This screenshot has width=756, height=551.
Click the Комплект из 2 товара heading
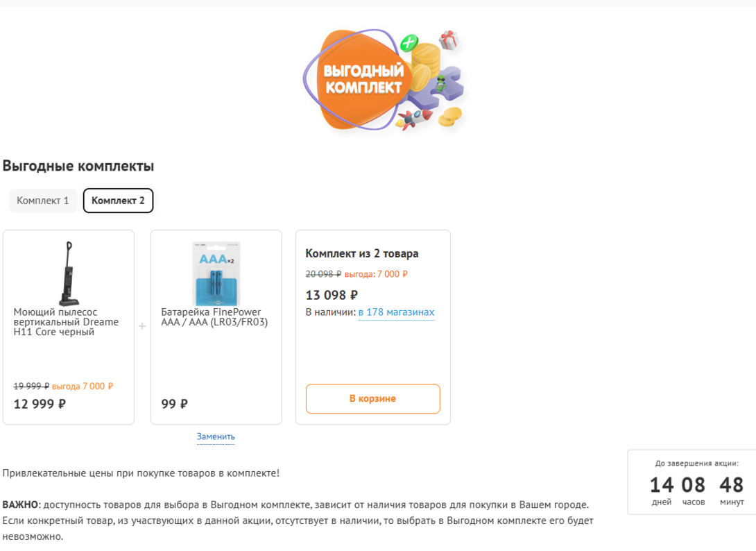coord(362,253)
